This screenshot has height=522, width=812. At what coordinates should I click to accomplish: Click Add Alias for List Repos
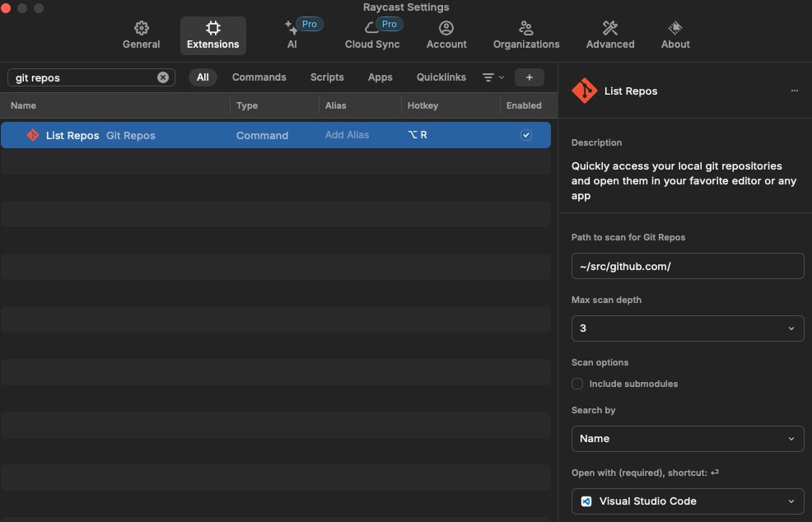[x=347, y=135]
